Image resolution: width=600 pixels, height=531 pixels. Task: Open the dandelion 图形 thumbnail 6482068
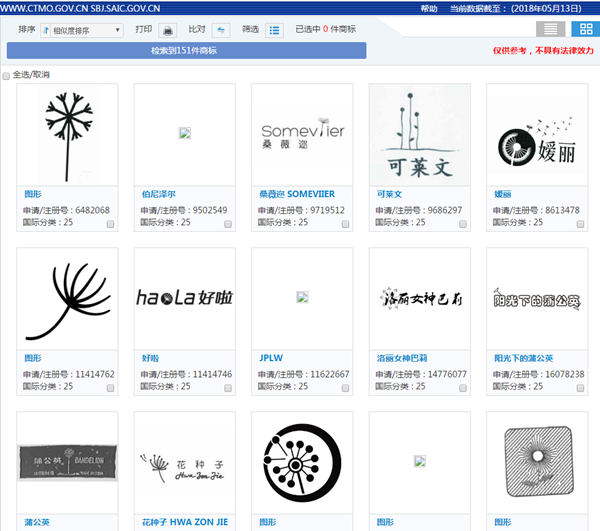(x=68, y=133)
